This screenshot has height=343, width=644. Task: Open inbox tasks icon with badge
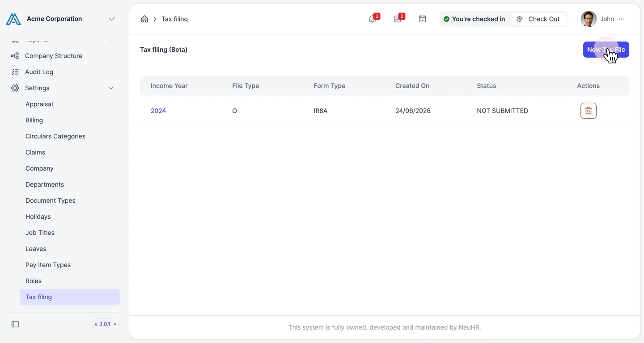[398, 19]
